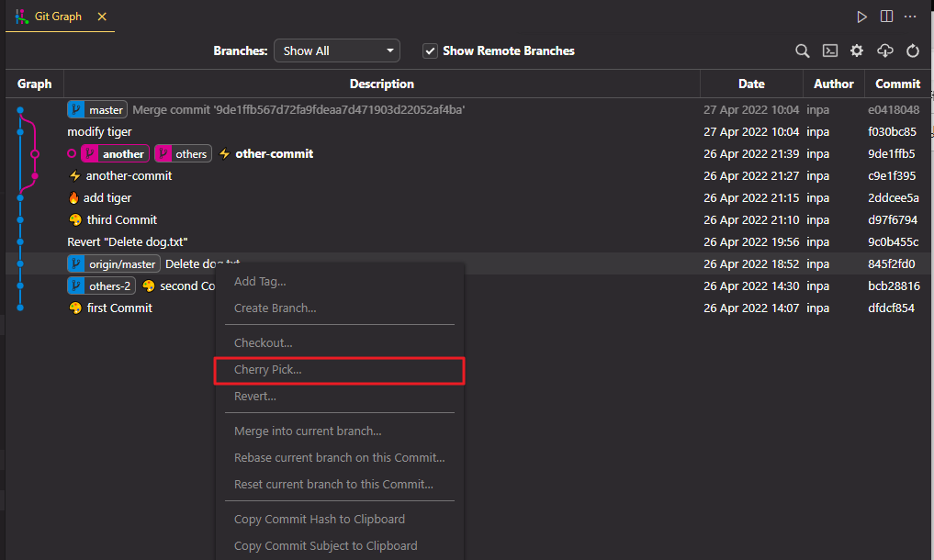Choose Add Tag from the context menu
This screenshot has width=934, height=560.
[x=340, y=281]
